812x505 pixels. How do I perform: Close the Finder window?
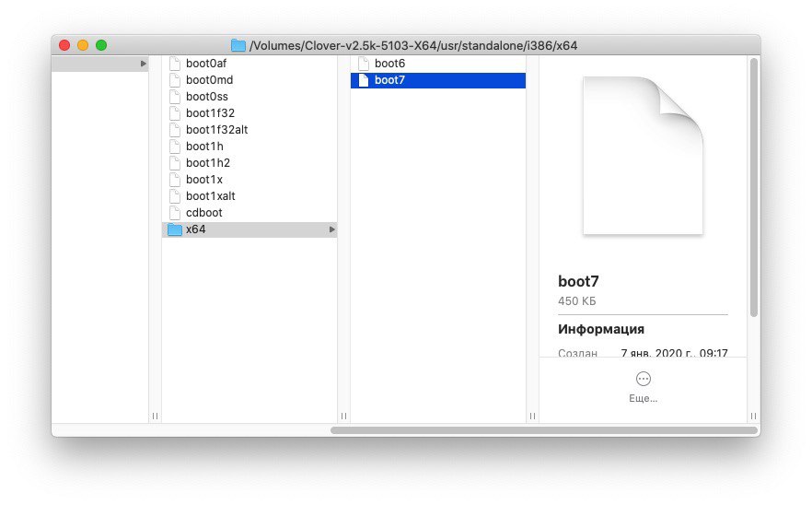pos(64,45)
